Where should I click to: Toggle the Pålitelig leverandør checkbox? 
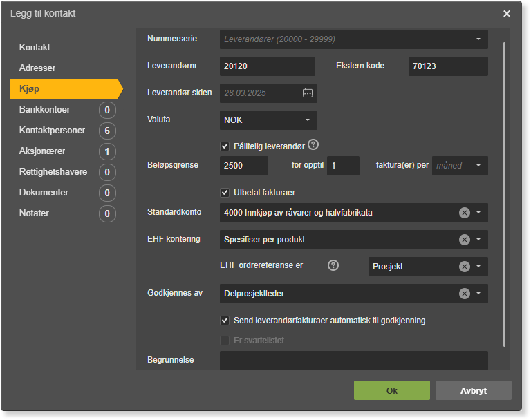tap(225, 146)
